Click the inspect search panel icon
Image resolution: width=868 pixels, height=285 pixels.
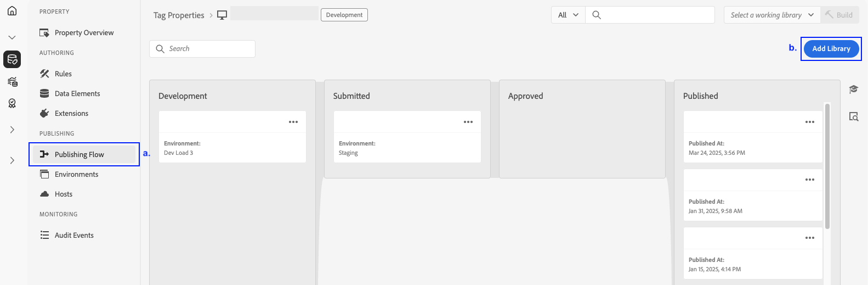[x=854, y=116]
